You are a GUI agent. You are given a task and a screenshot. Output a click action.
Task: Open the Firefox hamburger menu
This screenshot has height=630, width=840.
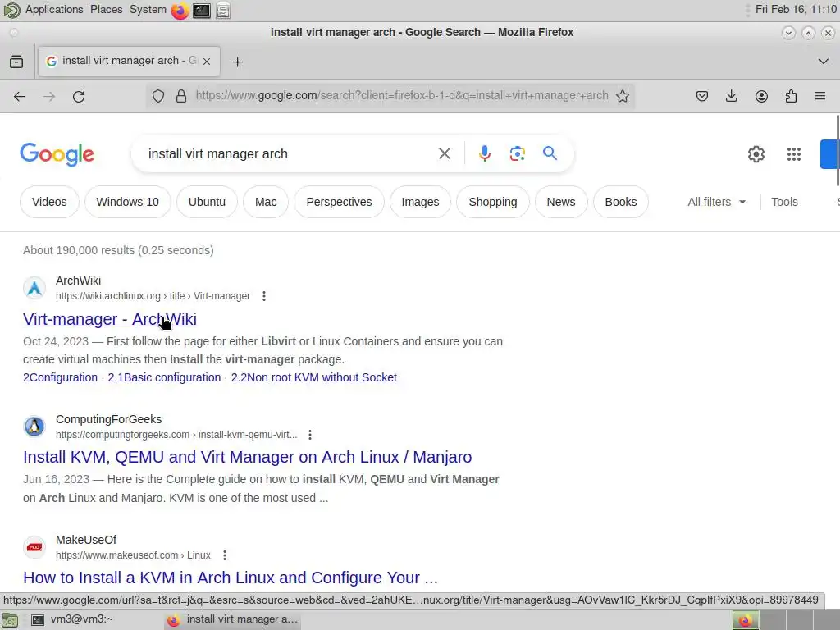tap(820, 97)
